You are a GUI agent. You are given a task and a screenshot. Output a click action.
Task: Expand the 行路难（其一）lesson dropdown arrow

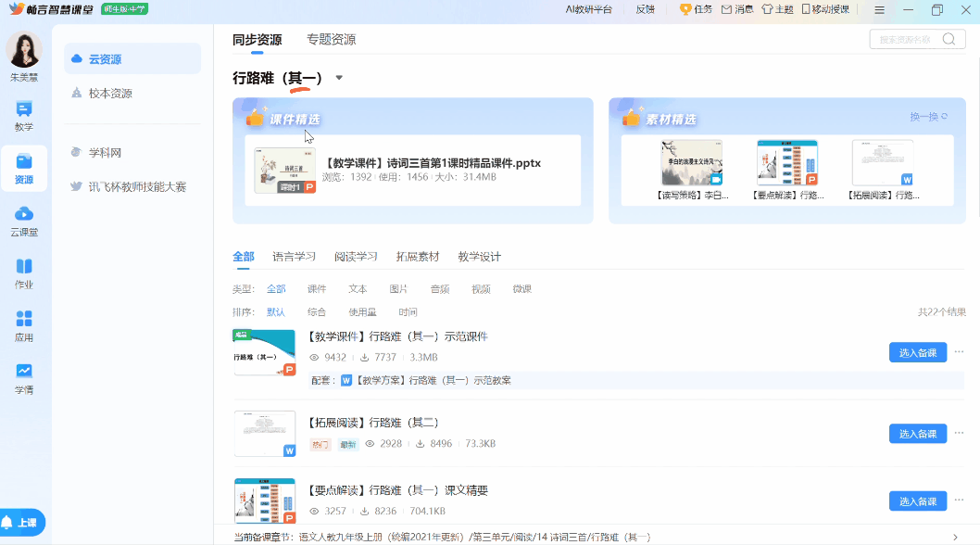click(339, 78)
